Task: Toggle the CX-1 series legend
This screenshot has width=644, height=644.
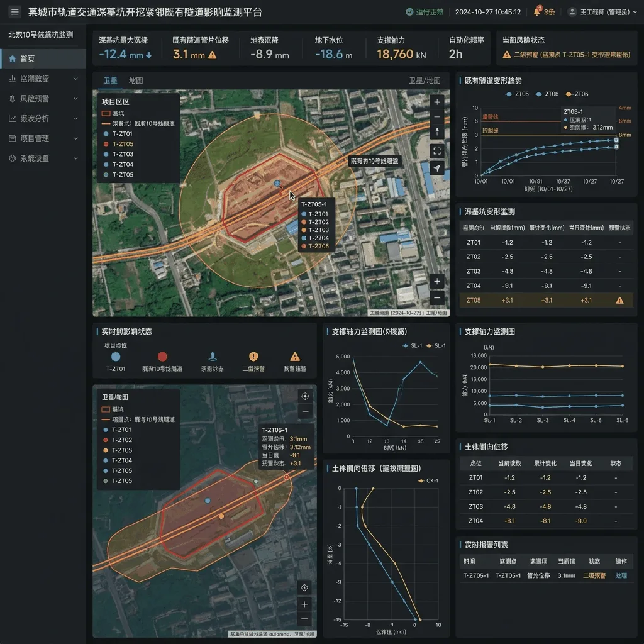Action: 428,480
